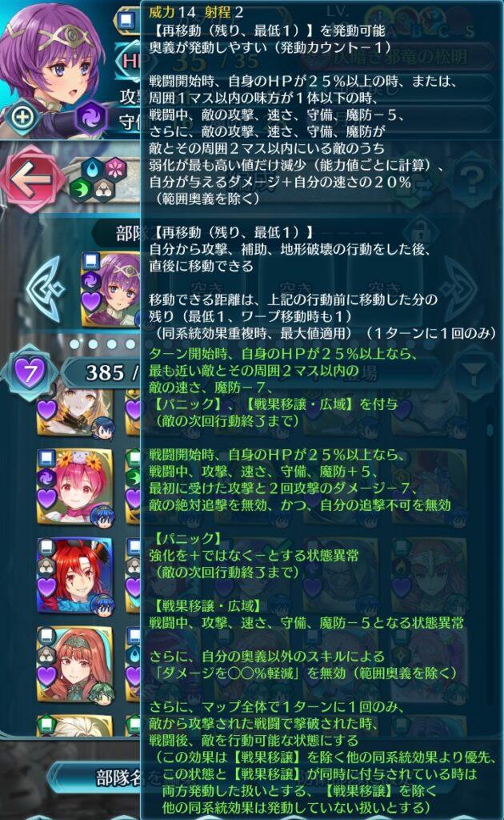Tap the plus icon on the hero portrait
The height and width of the screenshot is (820, 504).
point(22,116)
